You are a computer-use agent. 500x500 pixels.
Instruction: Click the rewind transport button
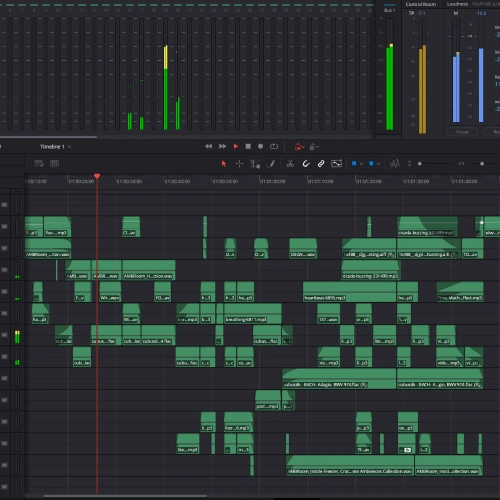point(209,146)
